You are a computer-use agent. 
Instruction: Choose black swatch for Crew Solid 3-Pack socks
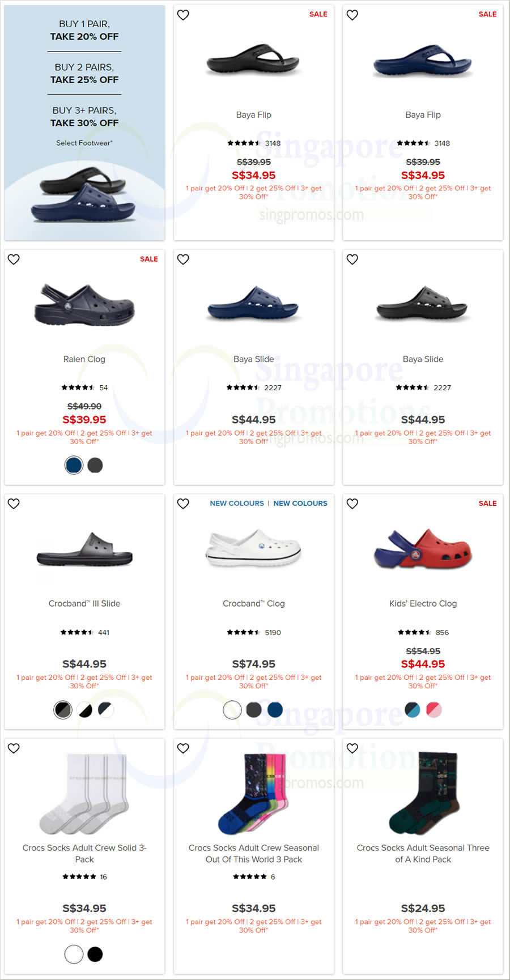[95, 954]
